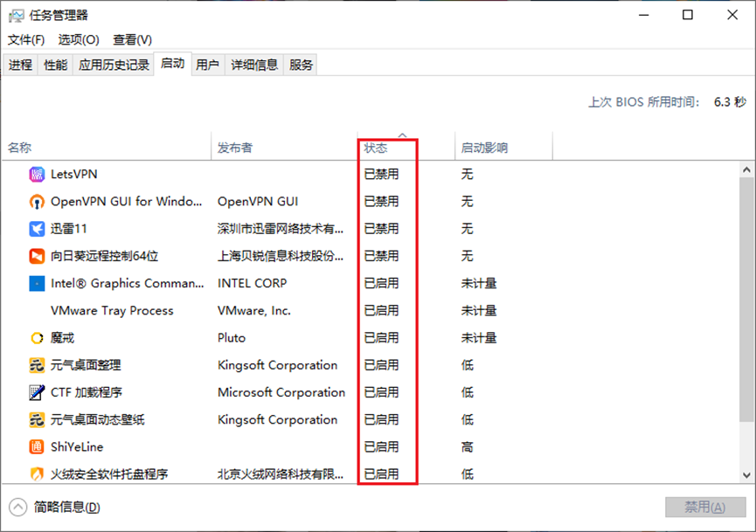Image resolution: width=756 pixels, height=532 pixels.
Task: Click the 元气桌面整理 icon
Action: pyautogui.click(x=37, y=365)
